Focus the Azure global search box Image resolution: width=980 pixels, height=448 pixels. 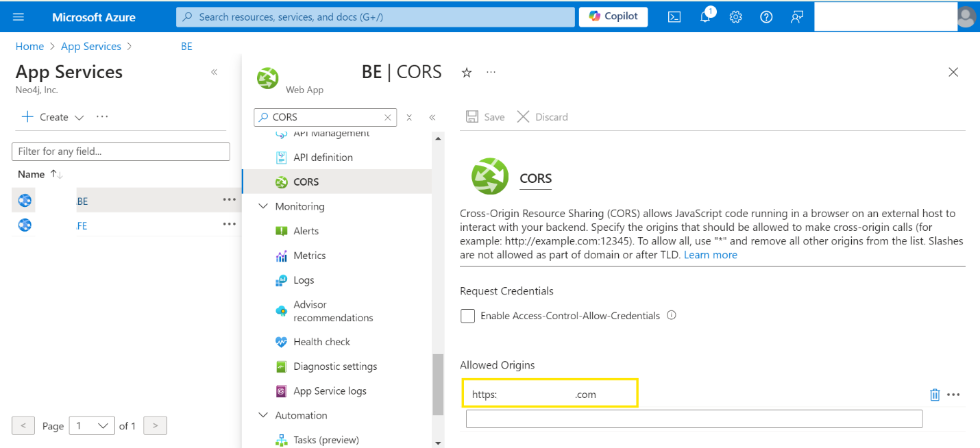pyautogui.click(x=376, y=17)
